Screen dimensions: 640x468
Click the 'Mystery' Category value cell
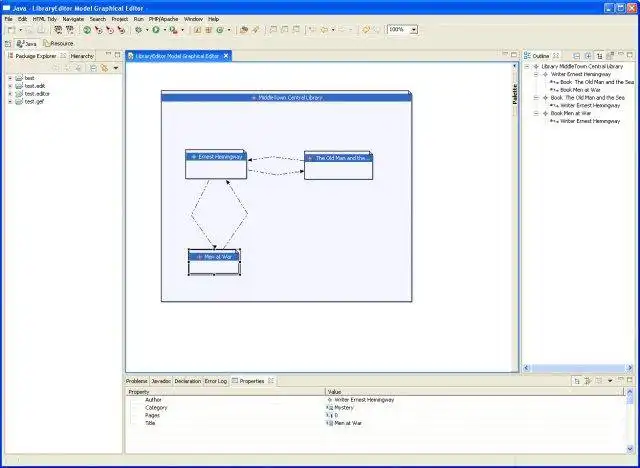pyautogui.click(x=474, y=408)
